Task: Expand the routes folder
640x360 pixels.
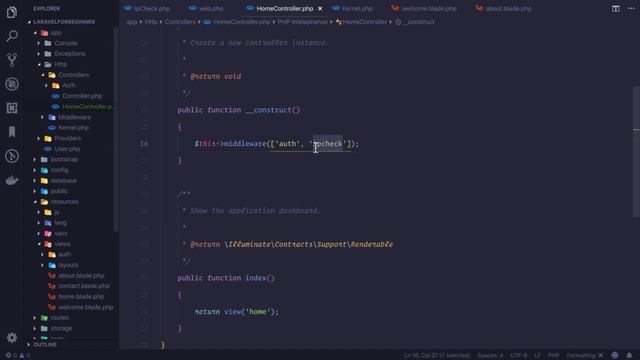Action: pos(59,318)
